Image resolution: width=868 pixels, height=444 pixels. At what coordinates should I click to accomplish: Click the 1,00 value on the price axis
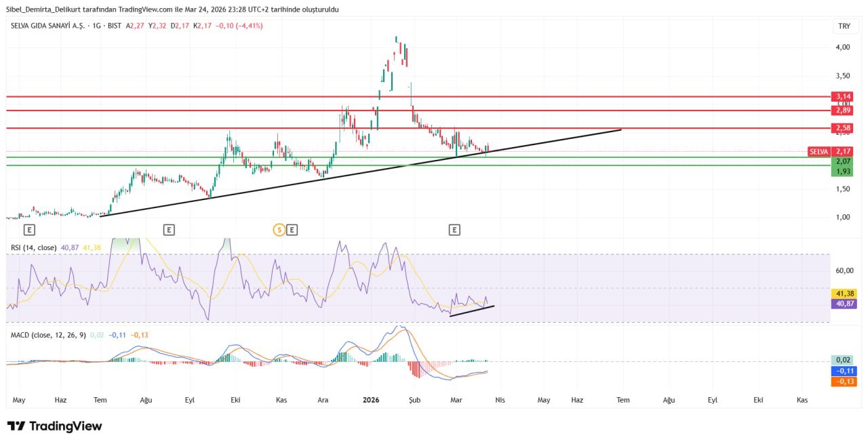(x=843, y=217)
